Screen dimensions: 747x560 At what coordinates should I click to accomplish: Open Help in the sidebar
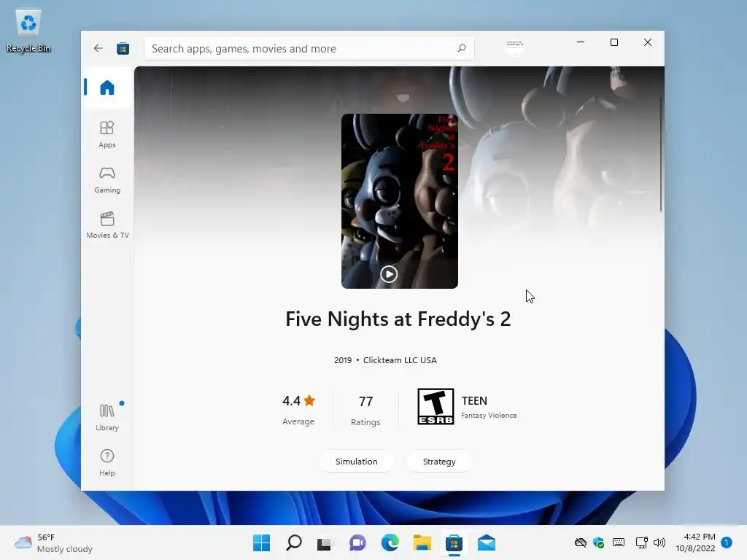pos(107,462)
